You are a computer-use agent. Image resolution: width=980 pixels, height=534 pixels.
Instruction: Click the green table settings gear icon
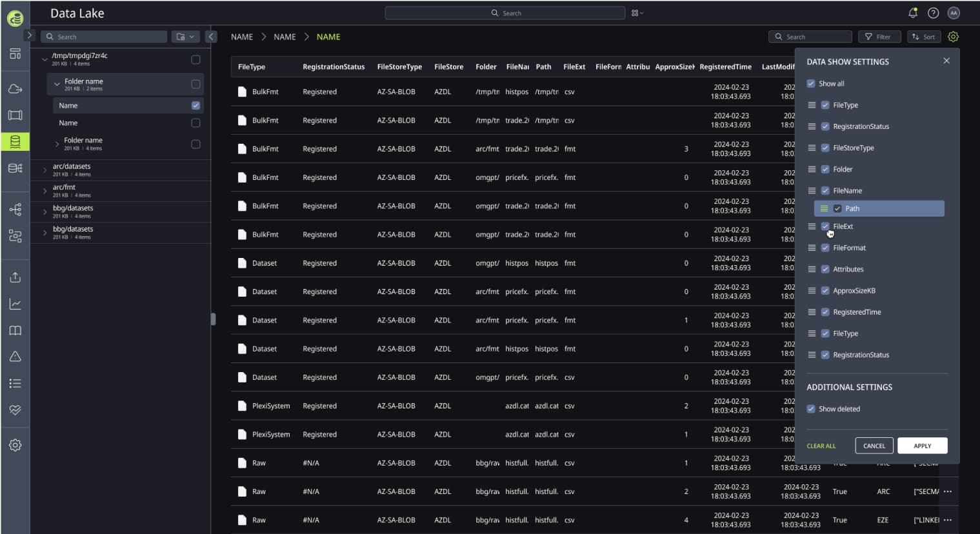[x=953, y=37]
